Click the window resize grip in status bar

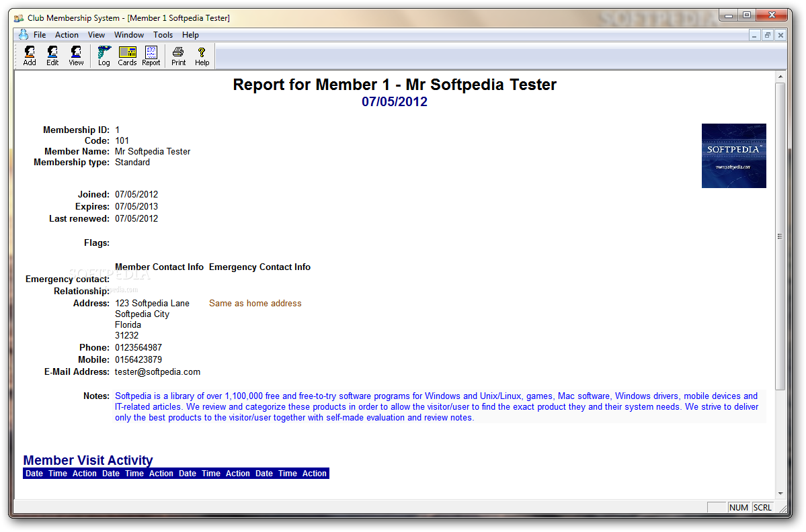(x=783, y=508)
